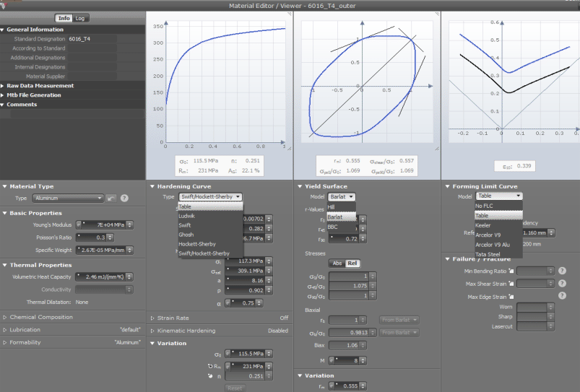Click help icon for Min Bending Ratio
Image resolution: width=580 pixels, height=392 pixels.
[x=561, y=271]
